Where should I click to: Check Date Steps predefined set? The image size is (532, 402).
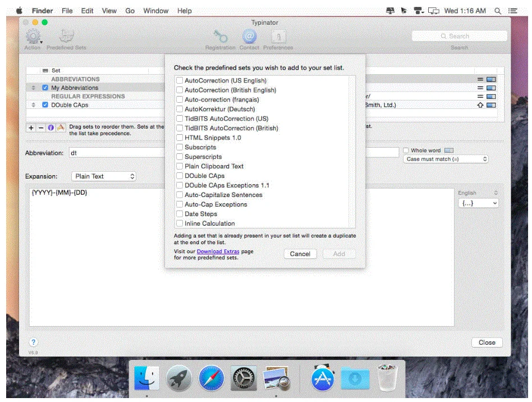180,214
